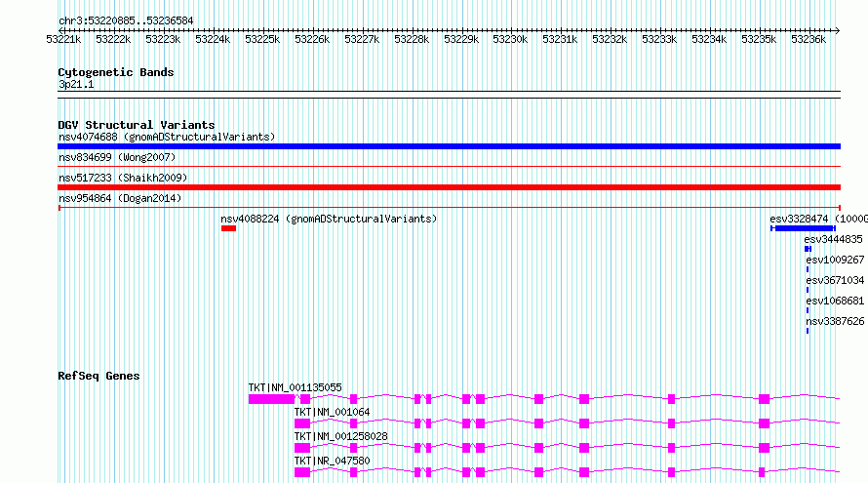The image size is (868, 483).
Task: Select the 3p21.1 band label
Action: [76, 84]
